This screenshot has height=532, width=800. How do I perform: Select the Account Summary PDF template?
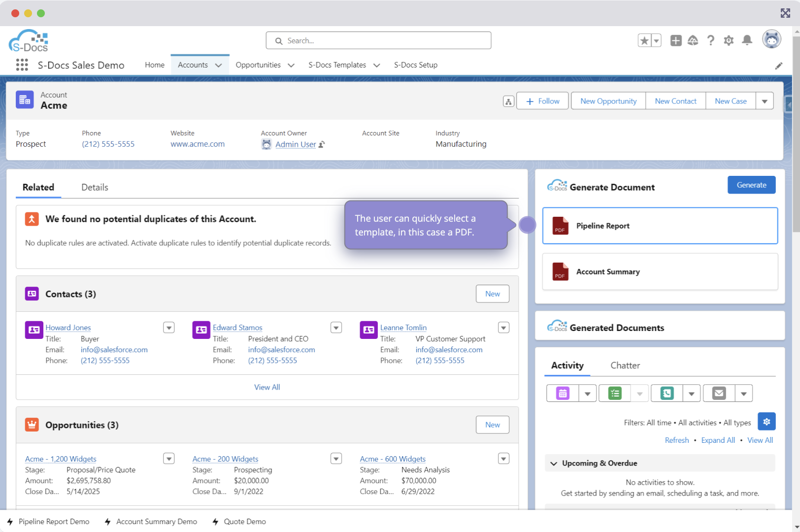(x=660, y=271)
